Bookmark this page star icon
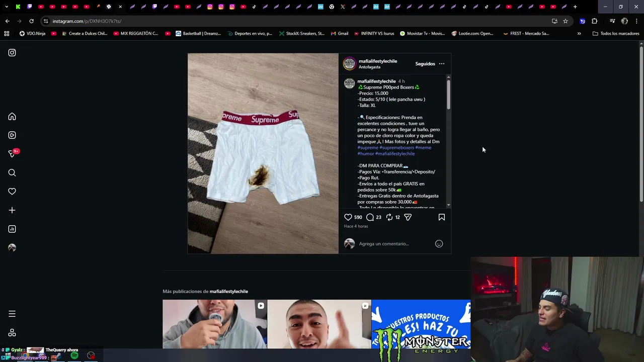 (566, 21)
